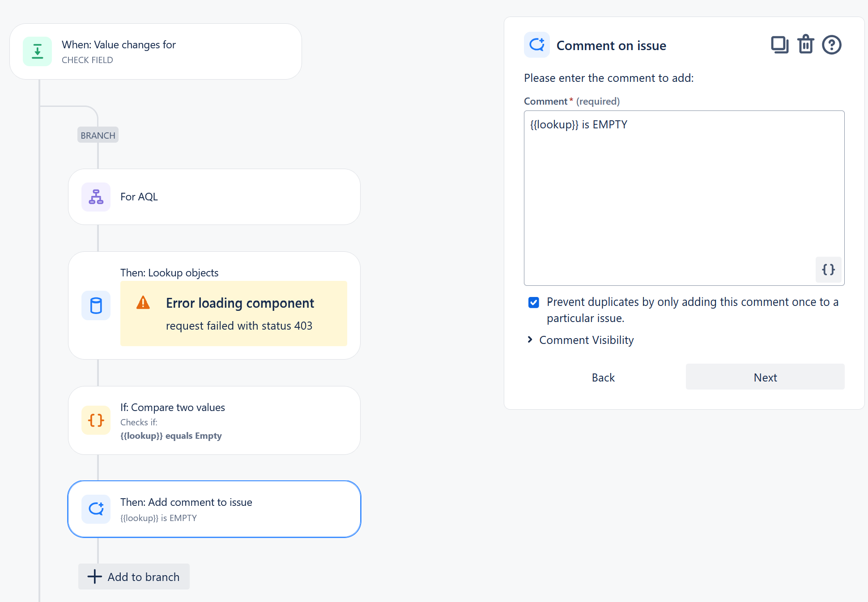This screenshot has width=868, height=602.
Task: Click the Next button
Action: (x=765, y=377)
